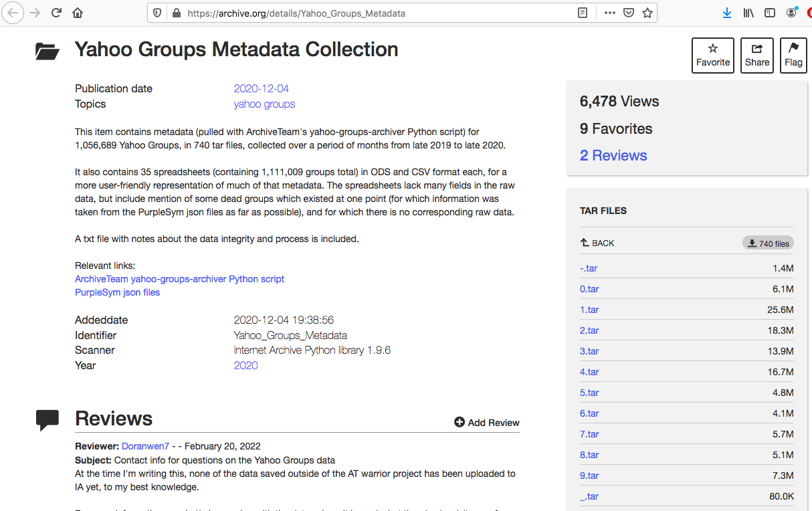Follow ArchiveTeam yahoo-groups-archiver Python script link
812x511 pixels.
coord(179,279)
